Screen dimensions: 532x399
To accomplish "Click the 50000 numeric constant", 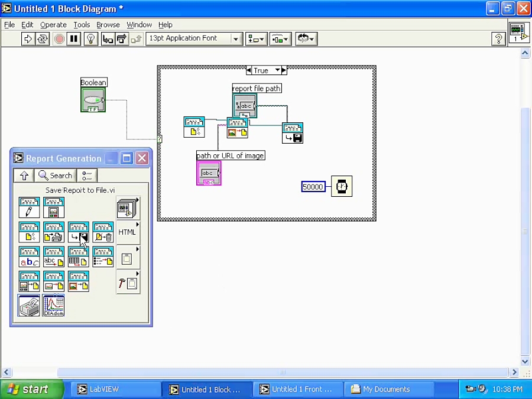I will 313,187.
